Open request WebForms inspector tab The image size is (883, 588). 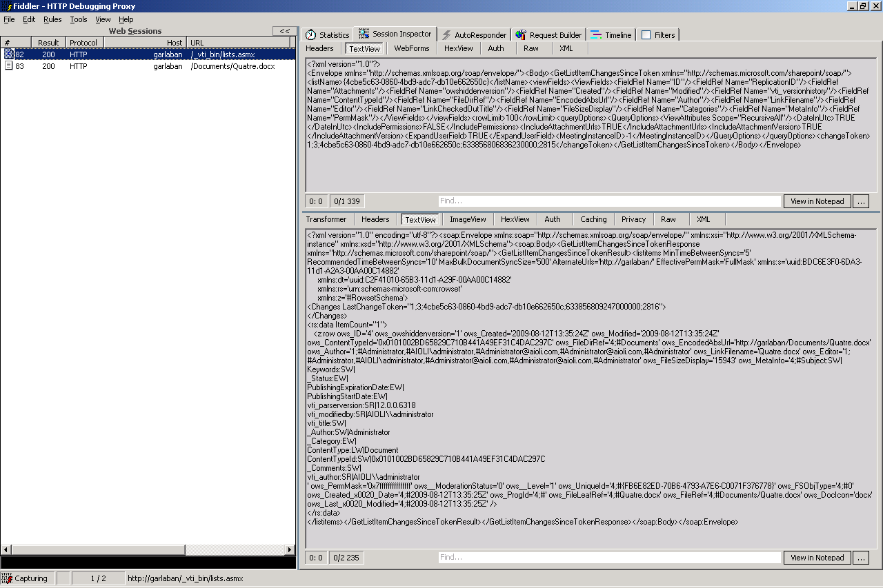[x=412, y=48]
